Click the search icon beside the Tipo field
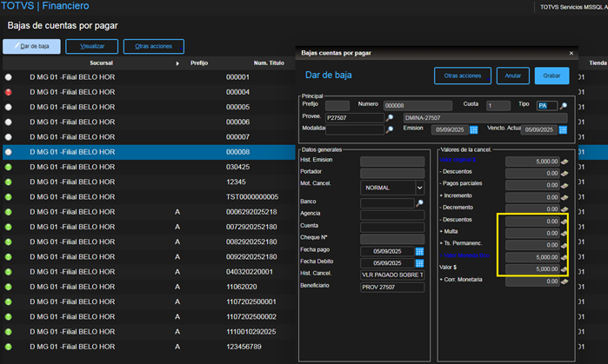 (564, 106)
